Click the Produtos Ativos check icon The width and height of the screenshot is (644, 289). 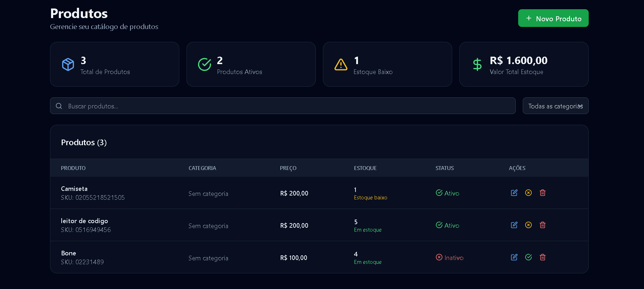click(x=205, y=64)
